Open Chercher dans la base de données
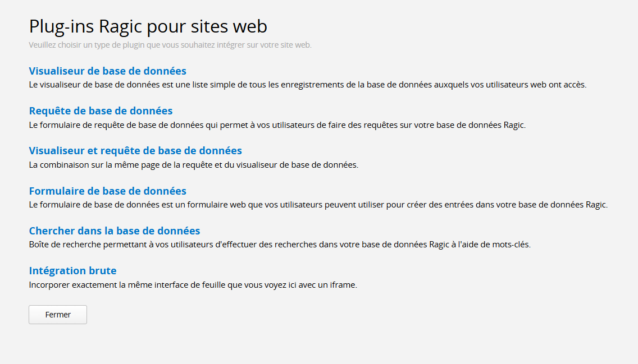 tap(115, 231)
